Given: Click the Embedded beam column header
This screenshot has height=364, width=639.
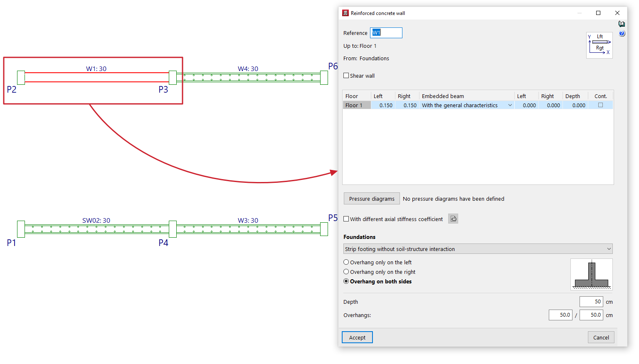Looking at the screenshot, I should point(466,96).
